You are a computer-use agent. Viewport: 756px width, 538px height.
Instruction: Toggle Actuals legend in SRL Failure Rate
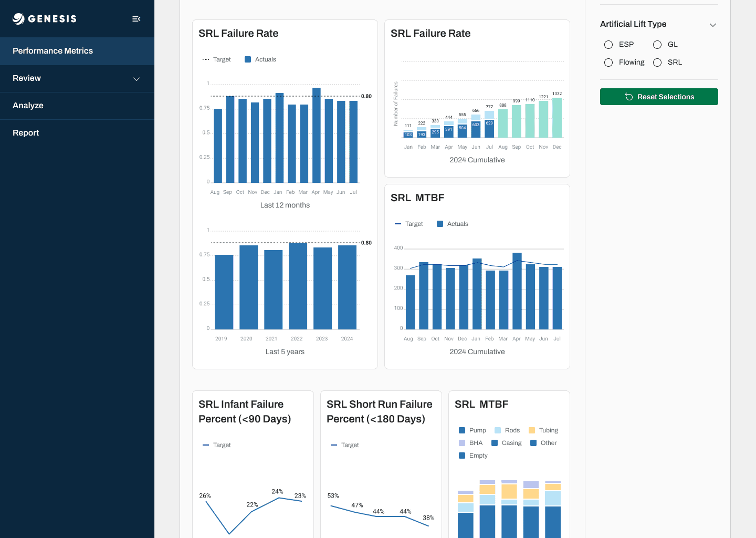[x=260, y=59]
